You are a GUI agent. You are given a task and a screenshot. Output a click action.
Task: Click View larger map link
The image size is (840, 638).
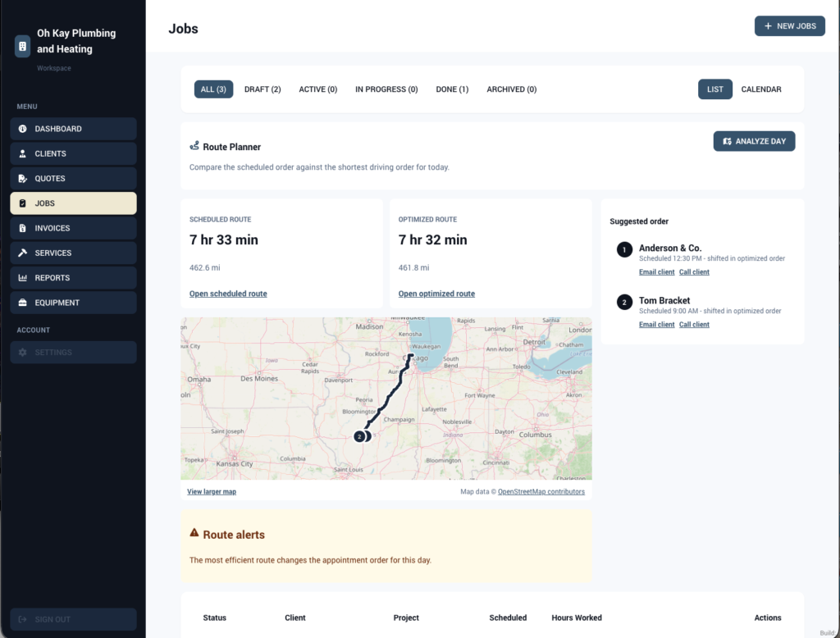pos(212,492)
